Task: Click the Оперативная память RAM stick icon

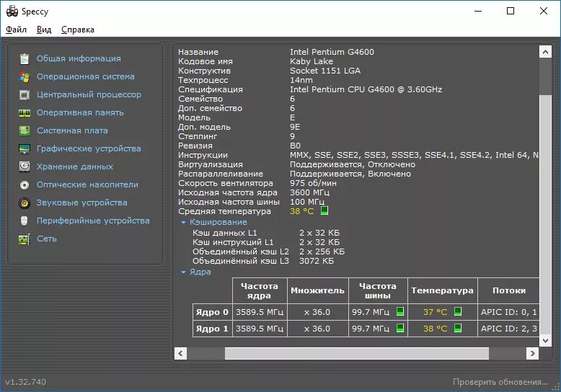Action: tap(25, 112)
